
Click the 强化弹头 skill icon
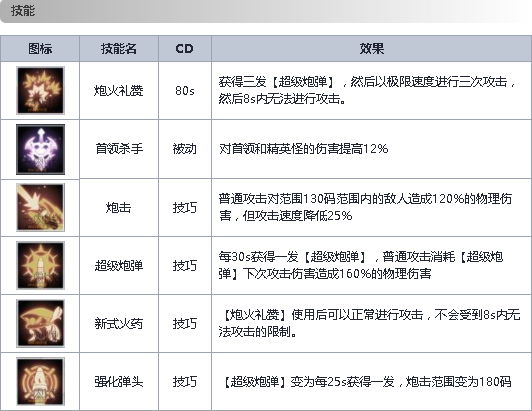coord(40,381)
